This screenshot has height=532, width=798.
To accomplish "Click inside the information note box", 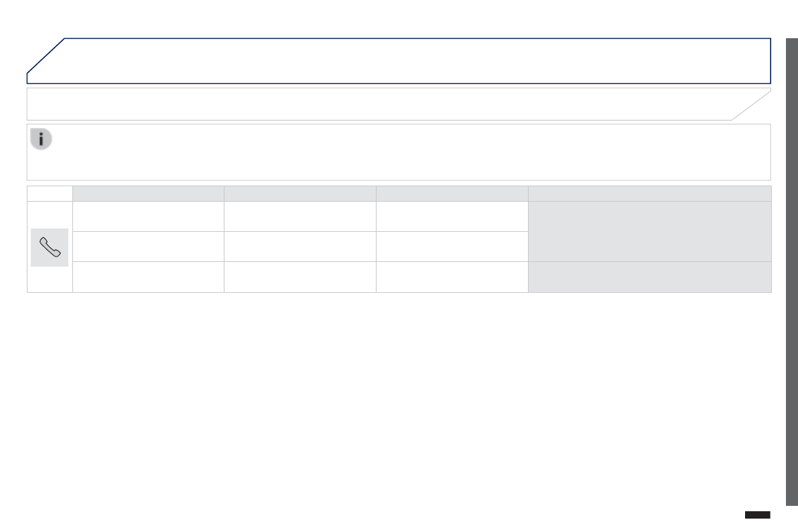I will click(x=402, y=153).
